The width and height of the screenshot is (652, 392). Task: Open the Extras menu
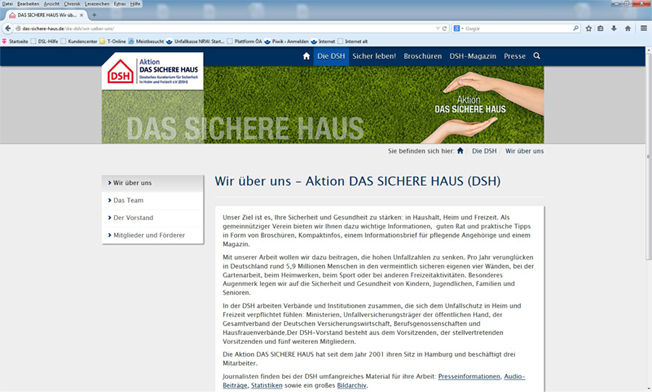120,4
